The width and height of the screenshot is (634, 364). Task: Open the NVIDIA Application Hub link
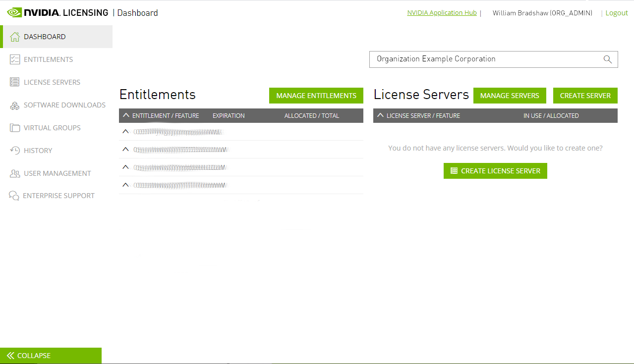442,13
